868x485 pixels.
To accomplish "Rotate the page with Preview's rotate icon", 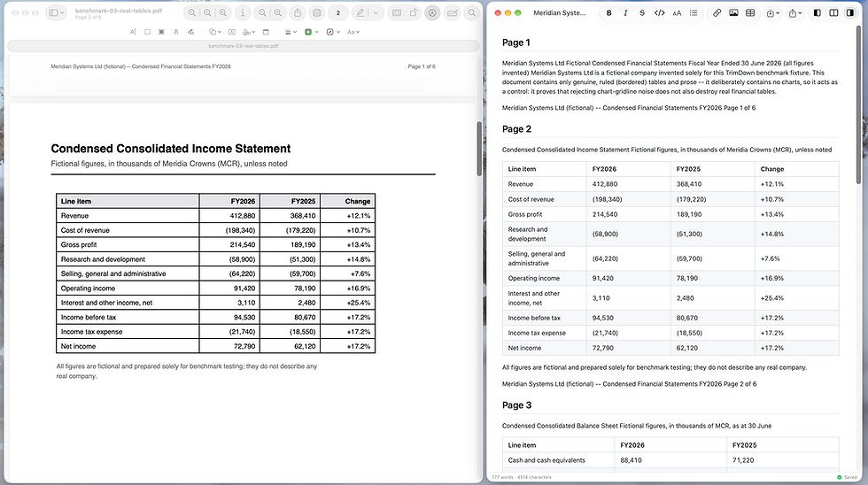I will [414, 12].
